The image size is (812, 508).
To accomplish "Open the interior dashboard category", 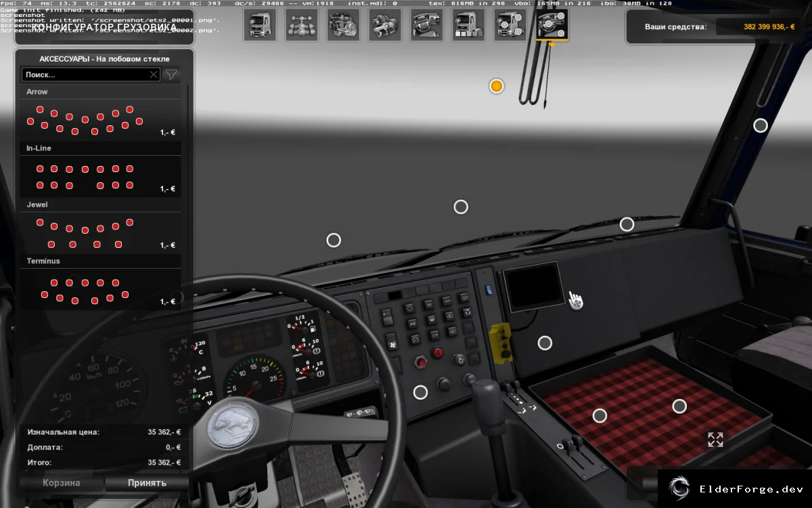I will point(427,25).
